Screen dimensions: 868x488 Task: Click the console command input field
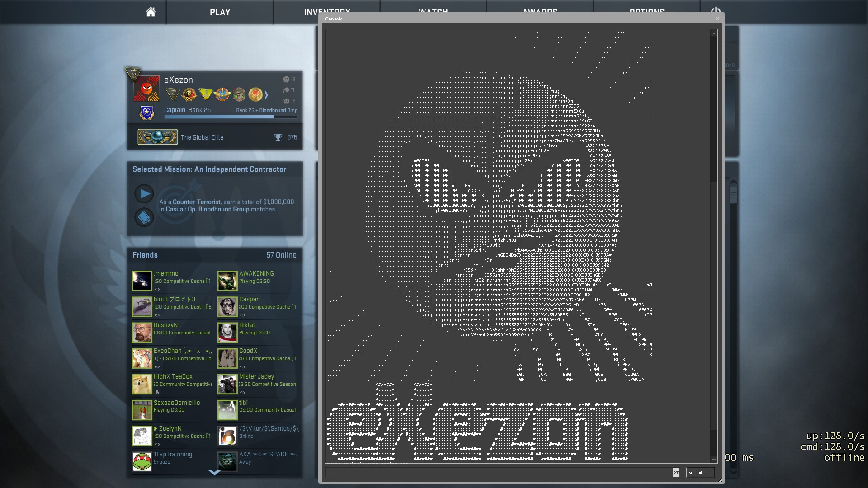tap(497, 473)
